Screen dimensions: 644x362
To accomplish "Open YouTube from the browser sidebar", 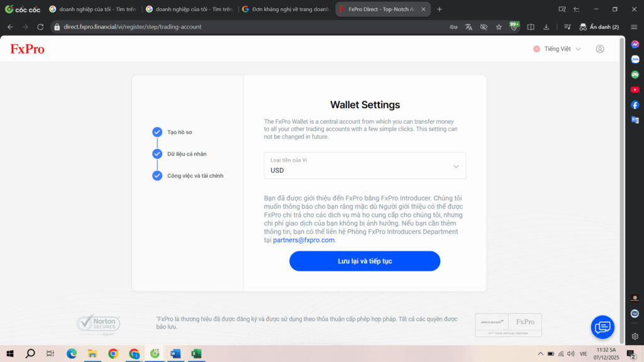I will [635, 90].
